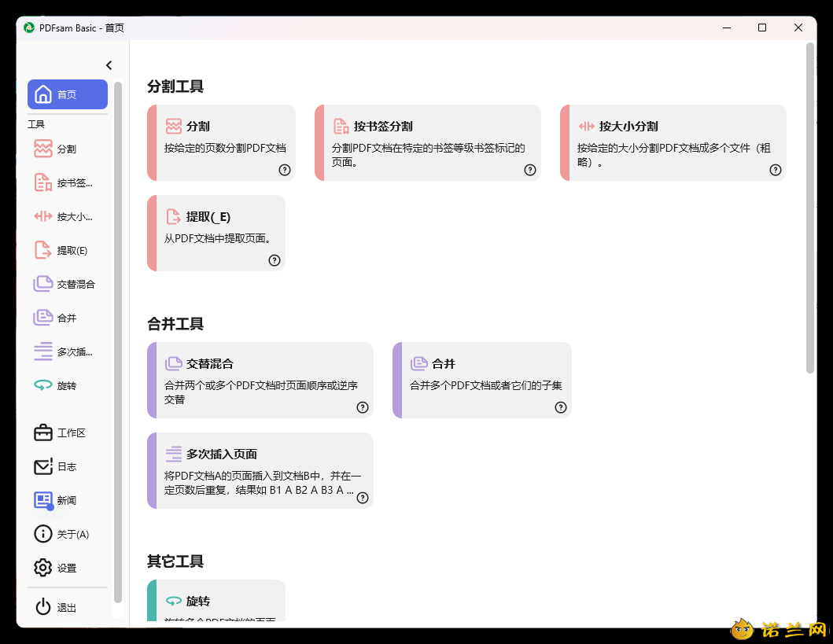This screenshot has width=833, height=644.
Task: Open the 多次插入页面 card
Action: tap(260, 470)
